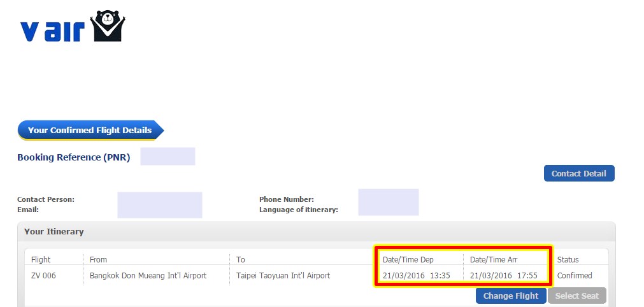644x307 pixels.
Task: Click the Confirmed status text
Action: click(x=575, y=276)
